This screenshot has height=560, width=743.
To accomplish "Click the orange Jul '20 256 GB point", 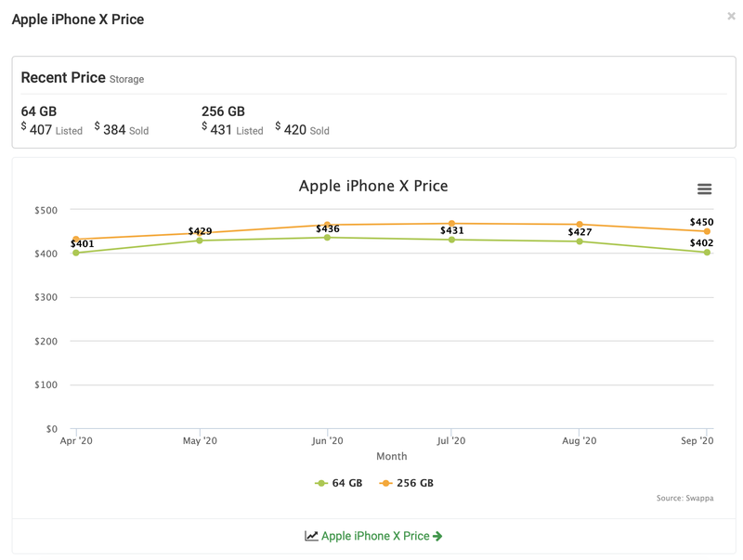I will pyautogui.click(x=451, y=223).
